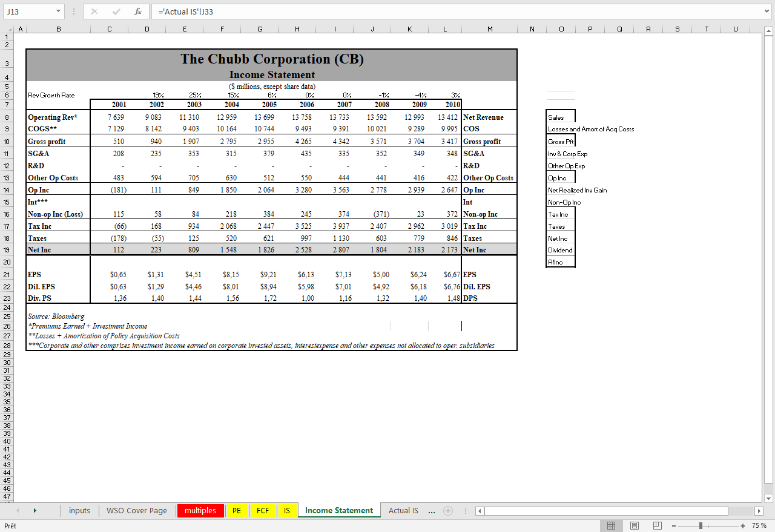Click the cancel entry X icon
Screen dimensions: 775x532
tap(94, 11)
